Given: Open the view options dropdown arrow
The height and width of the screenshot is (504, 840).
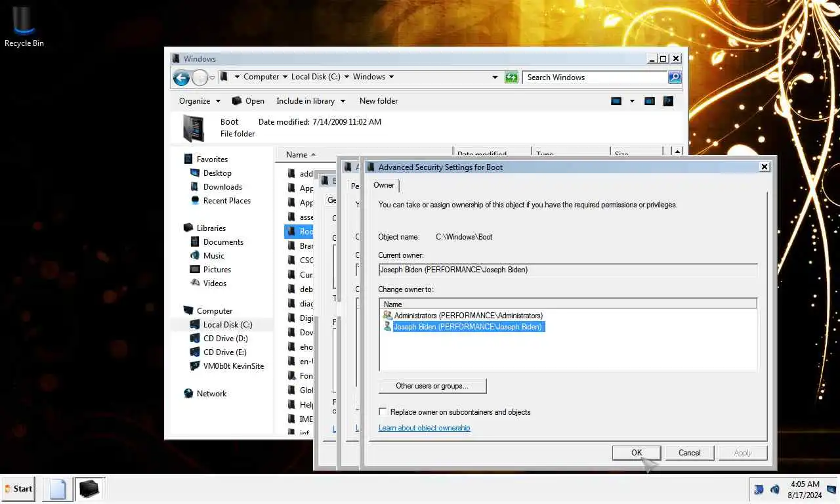Looking at the screenshot, I should pos(632,101).
